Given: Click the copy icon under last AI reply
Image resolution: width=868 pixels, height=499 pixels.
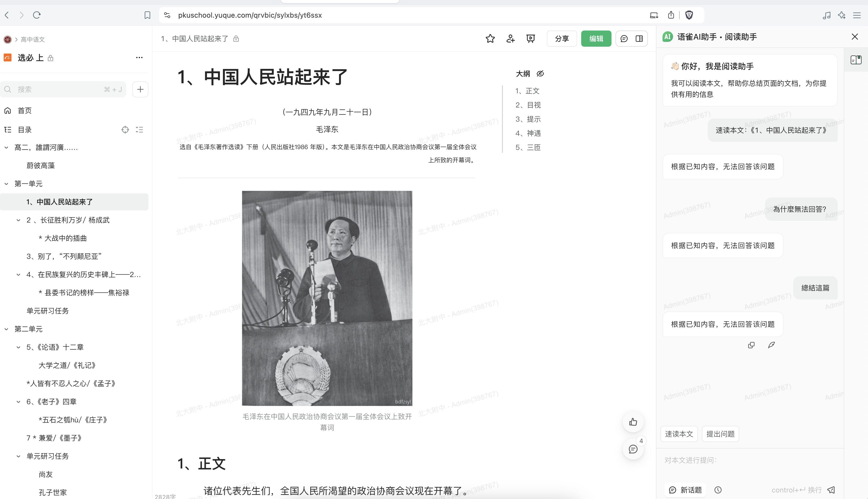Looking at the screenshot, I should point(751,345).
